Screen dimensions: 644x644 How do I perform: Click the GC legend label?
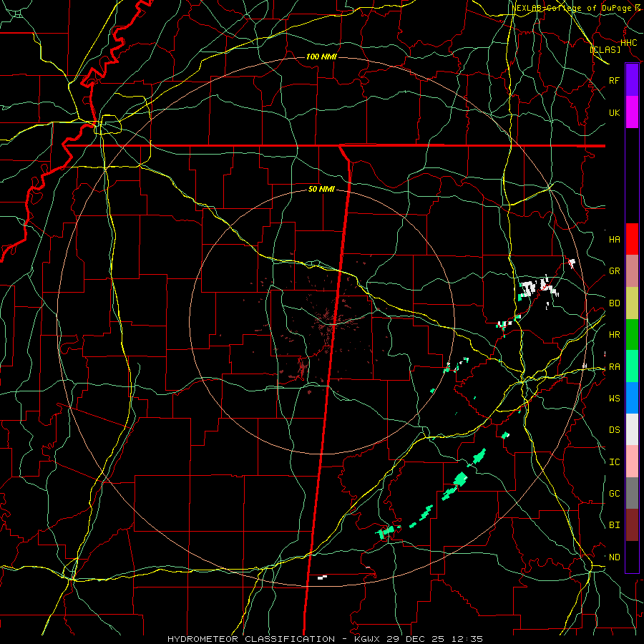(x=615, y=494)
